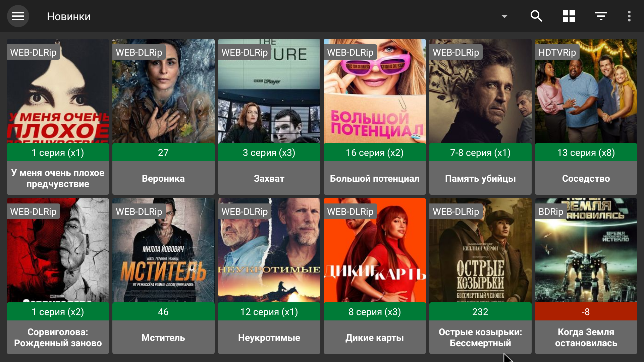Image resolution: width=644 pixels, height=362 pixels.
Task: Open Дикие карты series poster
Action: click(x=375, y=255)
